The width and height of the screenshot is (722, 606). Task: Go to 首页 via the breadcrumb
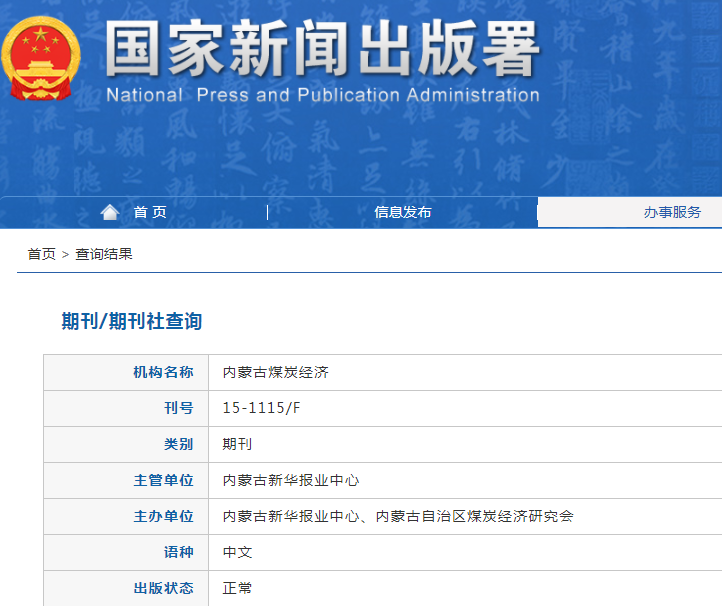(x=41, y=254)
